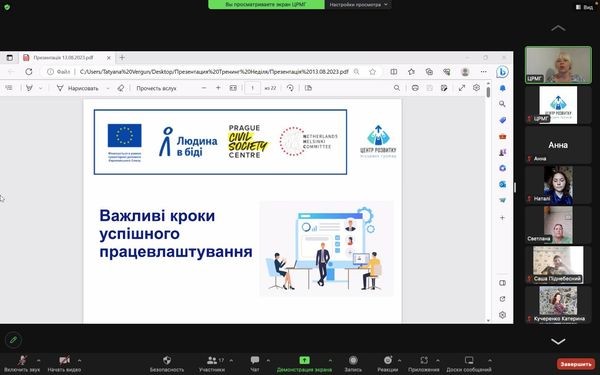The height and width of the screenshot is (375, 600).
Task: Open the Чат chat icon
Action: pyautogui.click(x=255, y=360)
